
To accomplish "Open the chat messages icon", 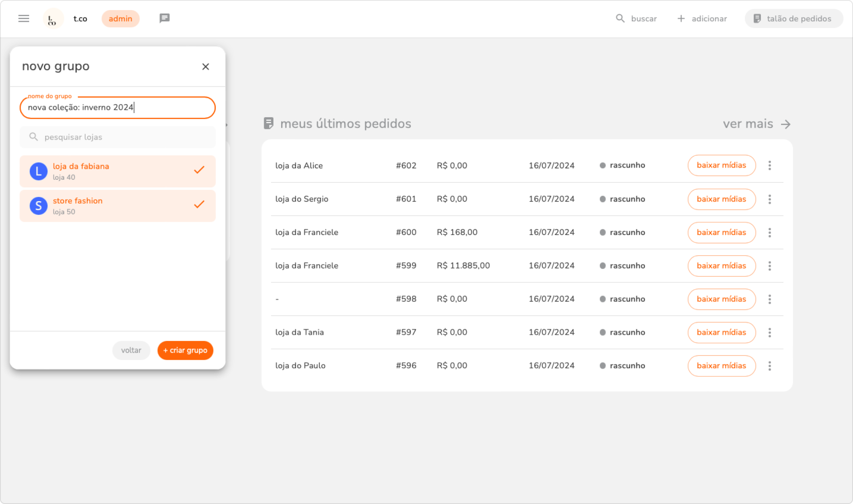I will coord(164,18).
